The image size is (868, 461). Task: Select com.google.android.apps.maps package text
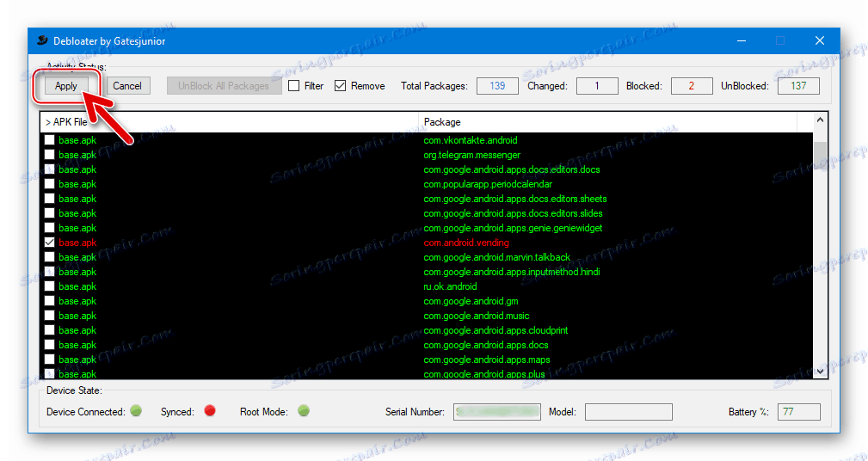[x=487, y=360]
